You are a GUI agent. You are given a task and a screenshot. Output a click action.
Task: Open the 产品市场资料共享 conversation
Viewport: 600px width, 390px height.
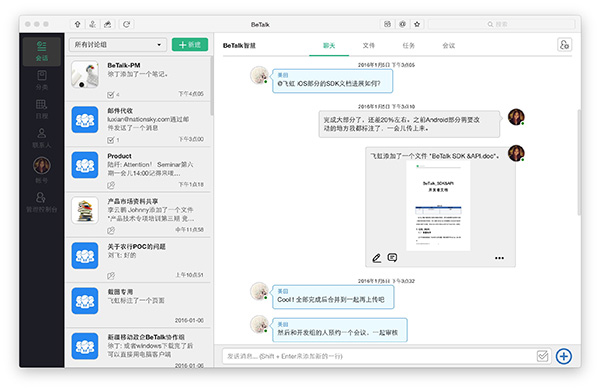[139, 215]
